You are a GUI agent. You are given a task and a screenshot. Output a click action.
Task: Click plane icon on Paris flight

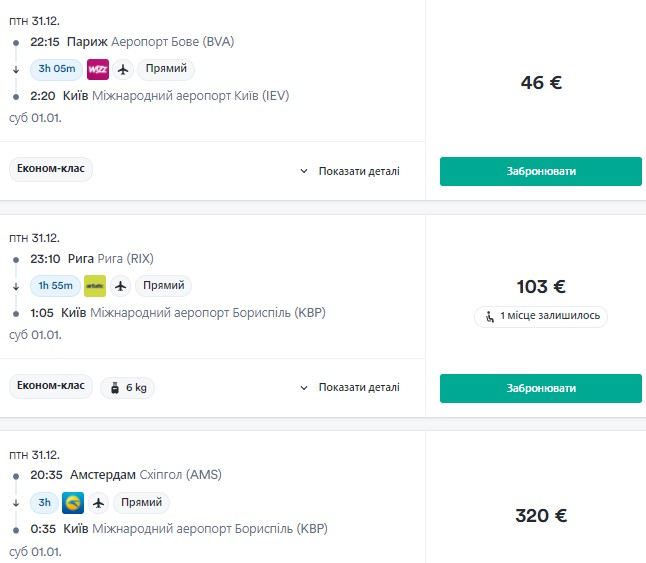(x=123, y=69)
